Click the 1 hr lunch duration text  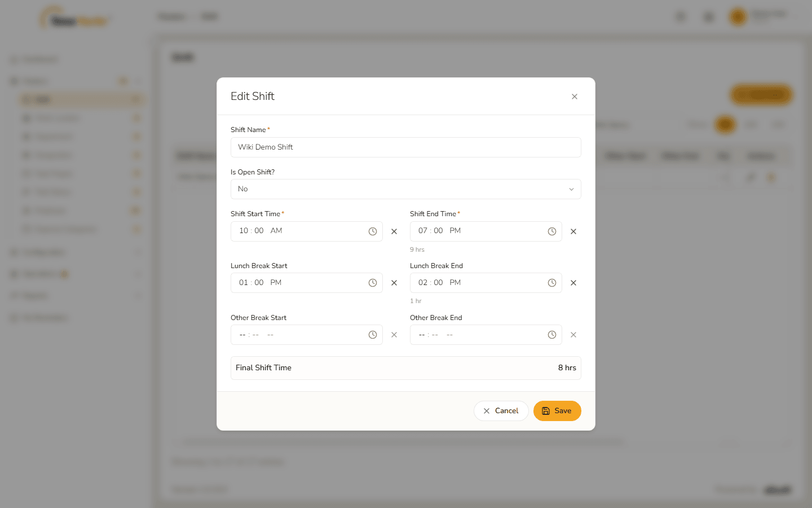pyautogui.click(x=416, y=301)
